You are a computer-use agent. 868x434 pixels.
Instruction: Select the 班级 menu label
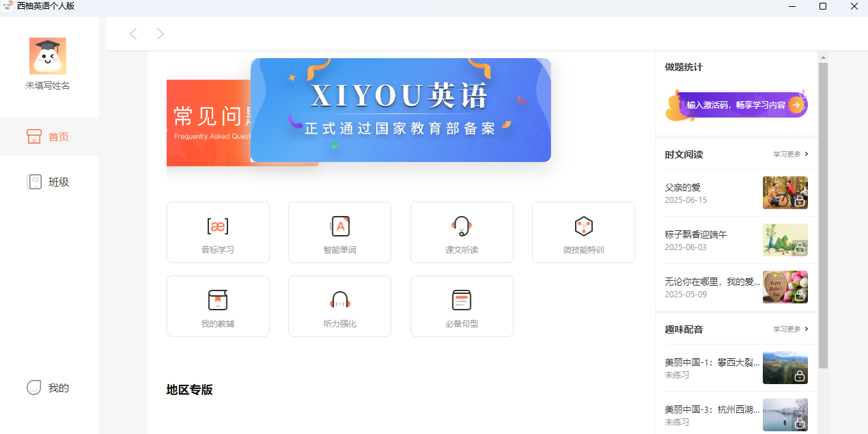pyautogui.click(x=59, y=182)
